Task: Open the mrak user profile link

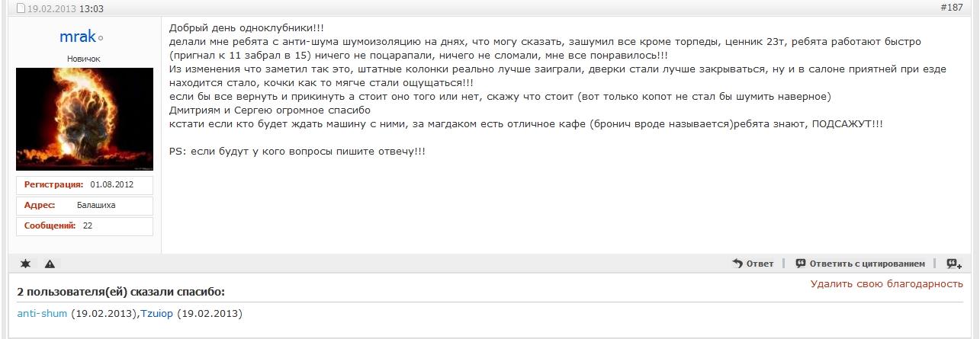Action: [77, 37]
